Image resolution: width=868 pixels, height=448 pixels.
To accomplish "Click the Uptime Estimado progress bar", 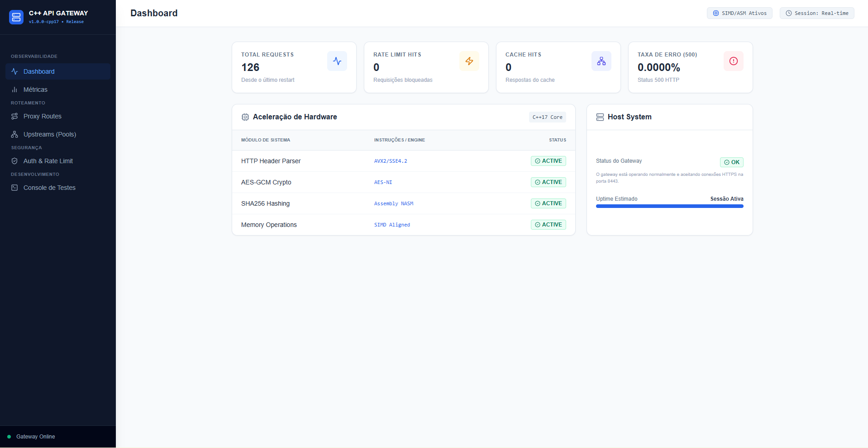I will 670,206.
